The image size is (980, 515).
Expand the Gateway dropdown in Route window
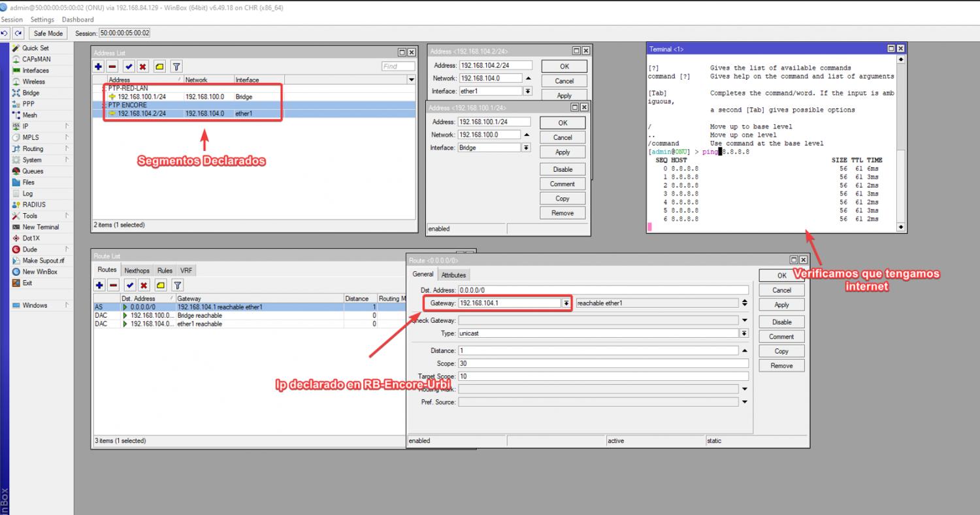click(x=566, y=303)
